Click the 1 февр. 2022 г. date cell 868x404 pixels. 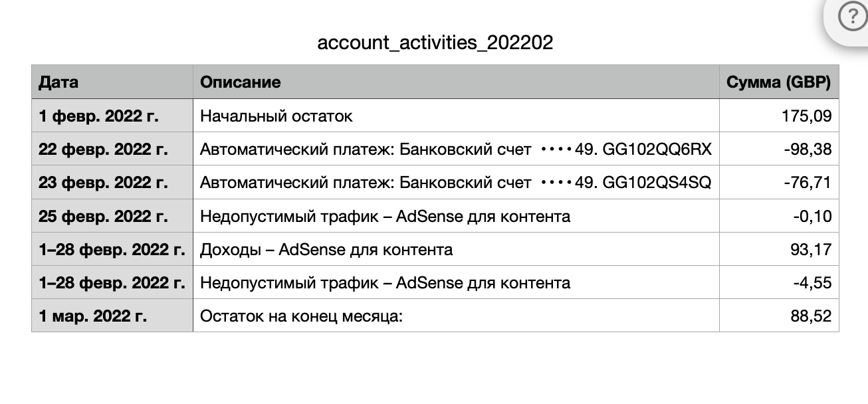[x=112, y=116]
